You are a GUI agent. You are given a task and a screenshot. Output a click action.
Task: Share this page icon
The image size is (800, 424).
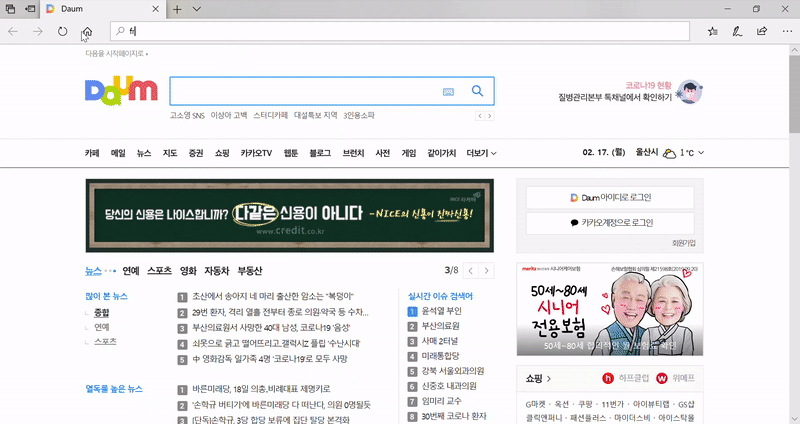(x=762, y=31)
